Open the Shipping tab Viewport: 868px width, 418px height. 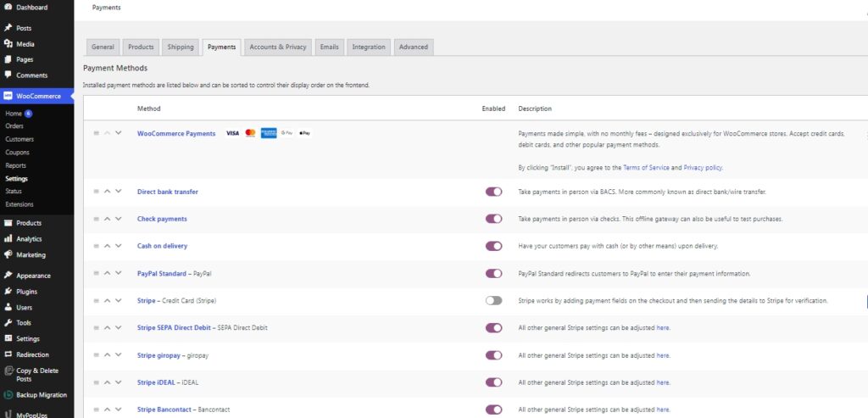[181, 47]
